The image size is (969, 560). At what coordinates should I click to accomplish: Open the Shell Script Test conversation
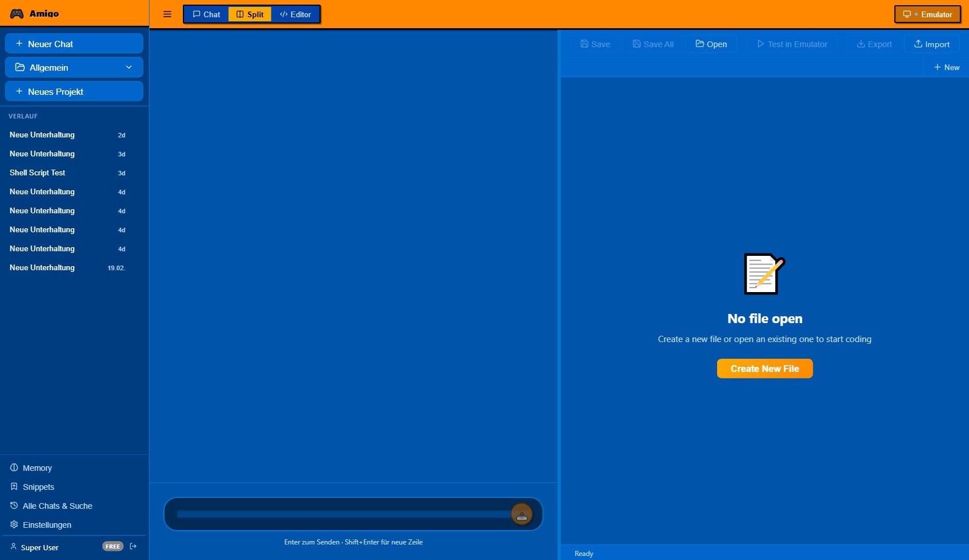pos(37,172)
